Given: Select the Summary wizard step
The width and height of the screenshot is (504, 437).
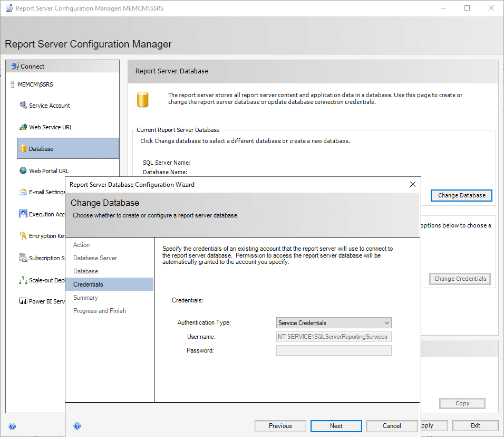Looking at the screenshot, I should coord(85,298).
